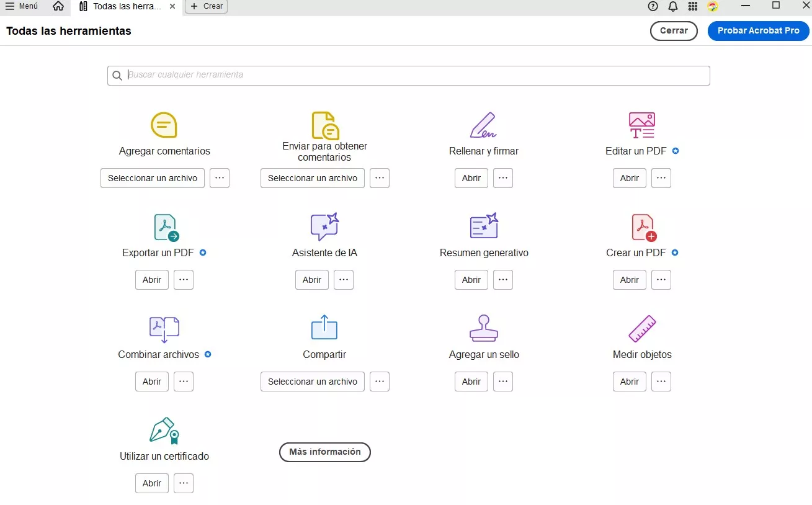Screen dimensions: 812x505
Task: Click Abrir under Combinar archivos
Action: (152, 382)
